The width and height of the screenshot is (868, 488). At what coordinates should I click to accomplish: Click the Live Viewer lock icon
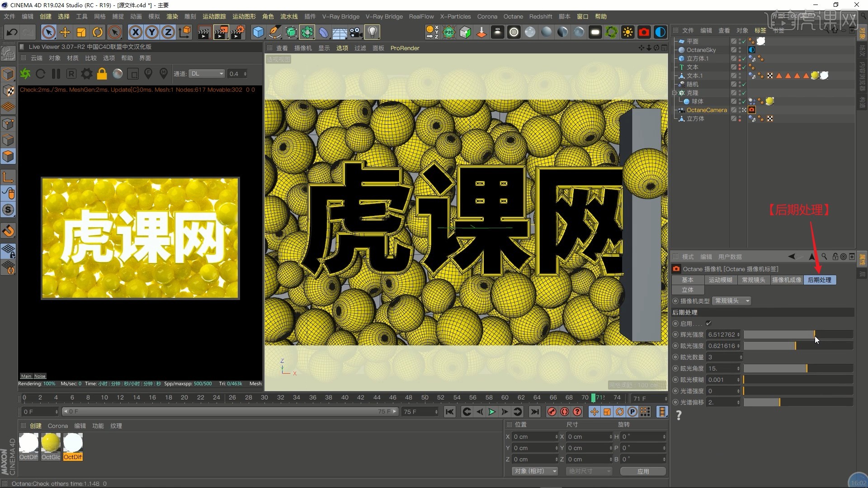point(102,74)
